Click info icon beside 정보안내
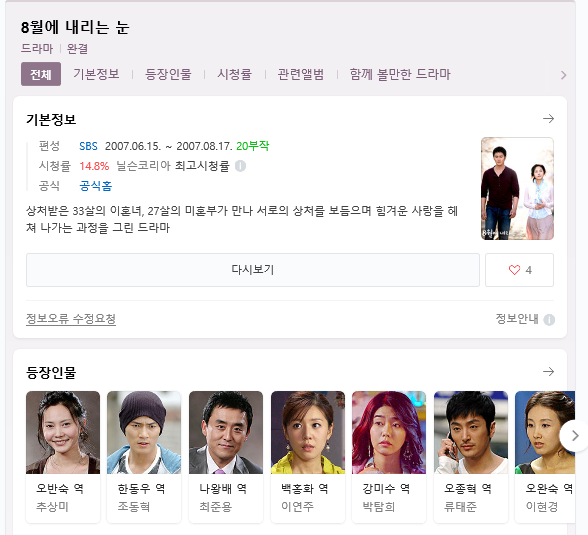 (549, 320)
